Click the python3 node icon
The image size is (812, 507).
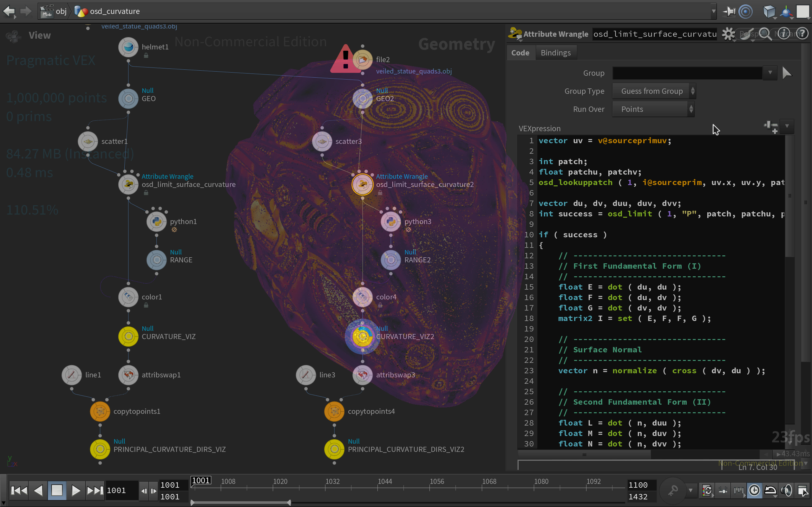click(390, 221)
